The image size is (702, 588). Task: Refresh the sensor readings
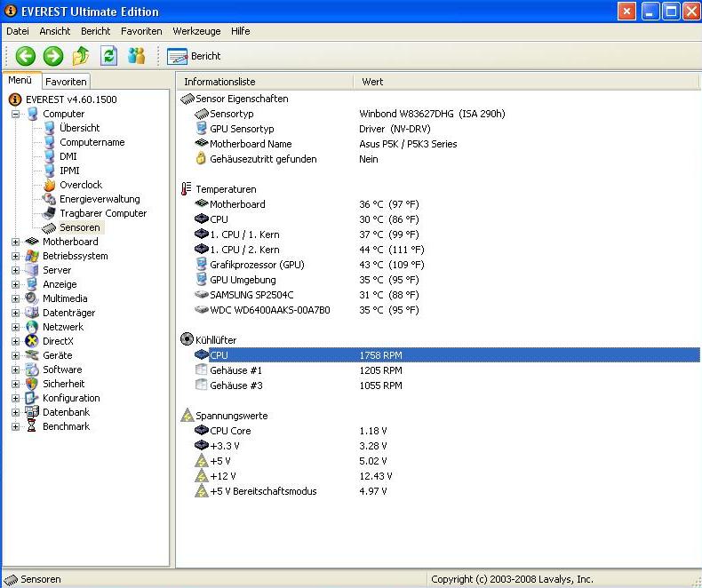[x=108, y=56]
